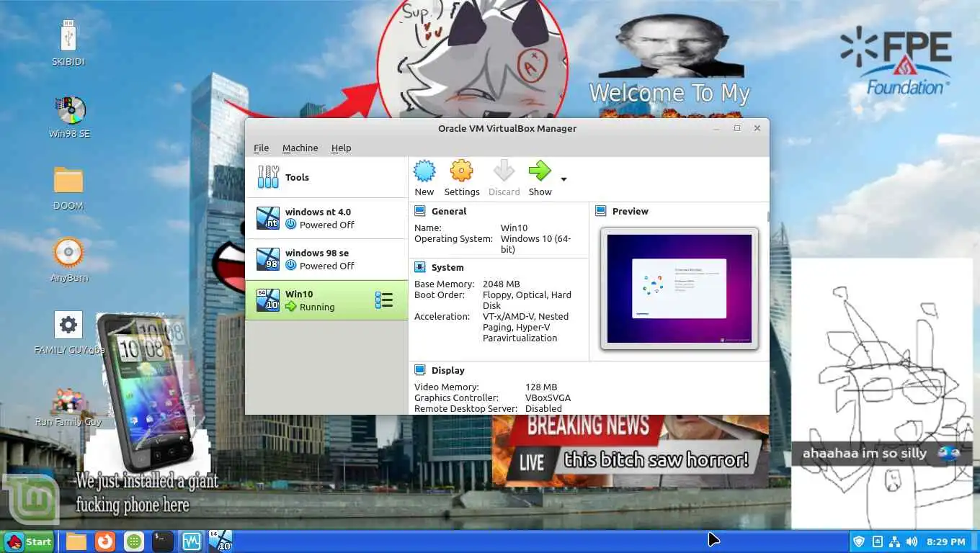The image size is (980, 553).
Task: Click the Start menu button
Action: [x=29, y=541]
